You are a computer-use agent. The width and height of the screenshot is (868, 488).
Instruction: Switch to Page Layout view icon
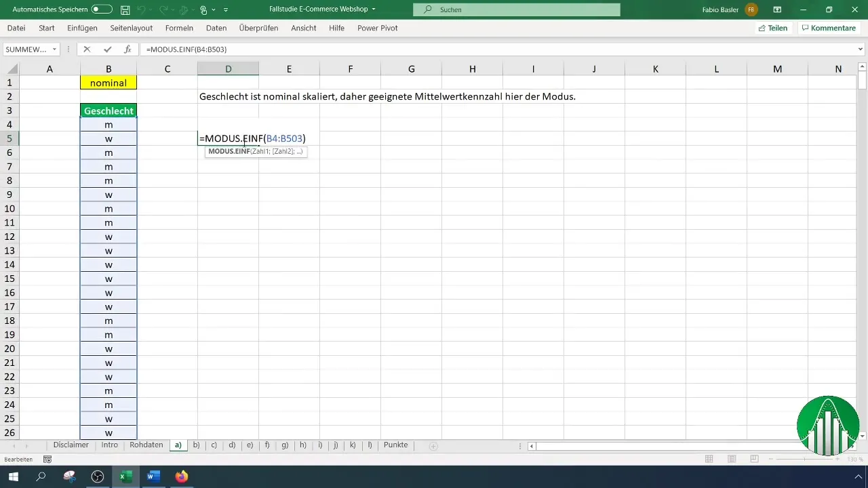coord(732,460)
